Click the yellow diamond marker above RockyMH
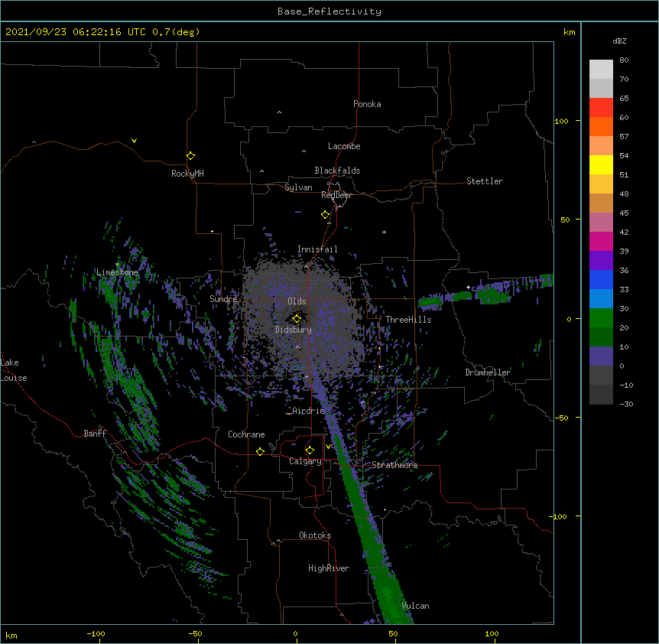The image size is (659, 644). (191, 156)
